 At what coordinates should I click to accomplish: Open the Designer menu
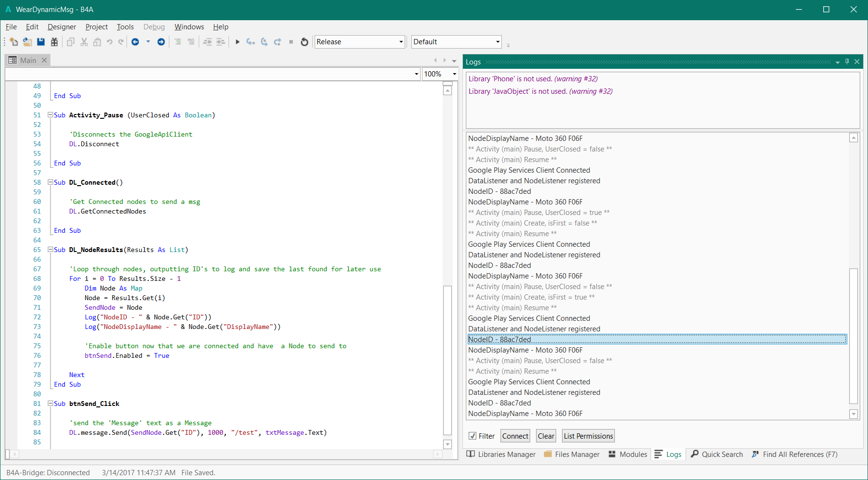[x=62, y=27]
